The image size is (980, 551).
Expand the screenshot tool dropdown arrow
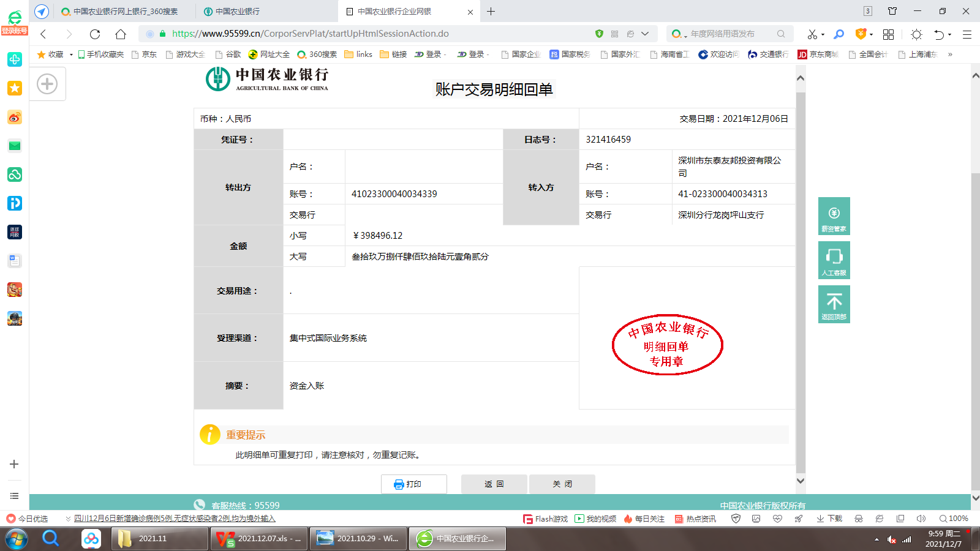click(x=823, y=35)
